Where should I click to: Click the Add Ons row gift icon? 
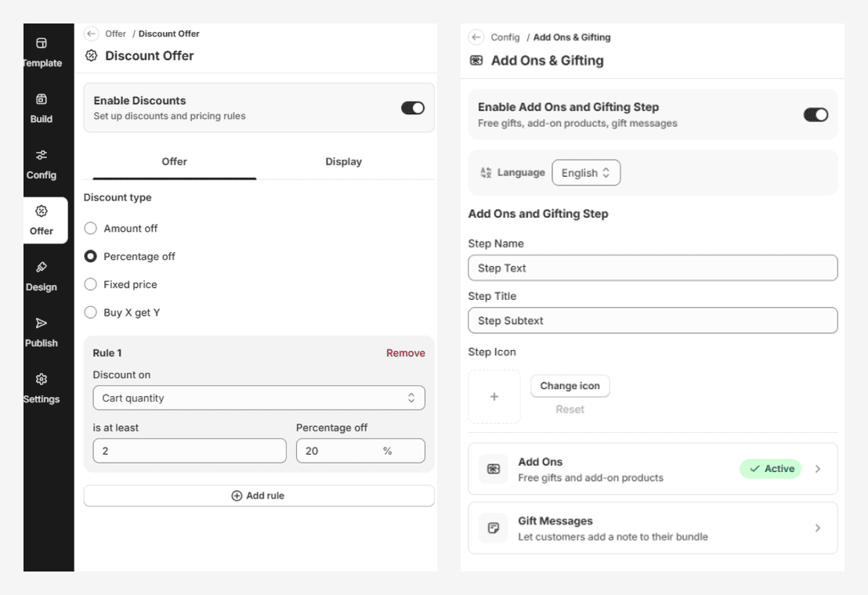coord(494,469)
